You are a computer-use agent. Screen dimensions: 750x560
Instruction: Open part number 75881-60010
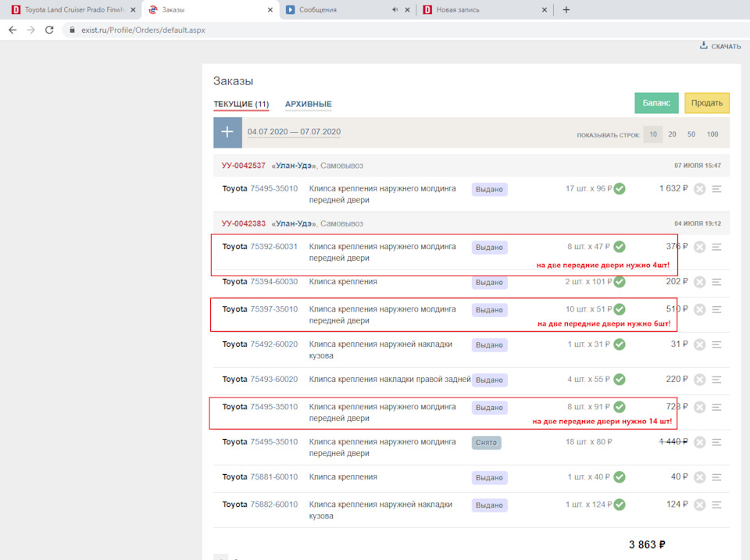273,476
